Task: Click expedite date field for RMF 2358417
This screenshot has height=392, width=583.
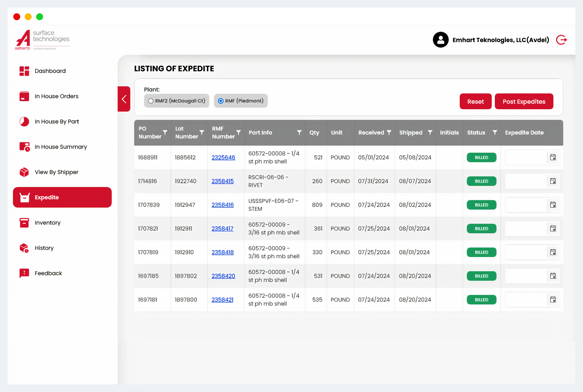Action: (x=525, y=228)
